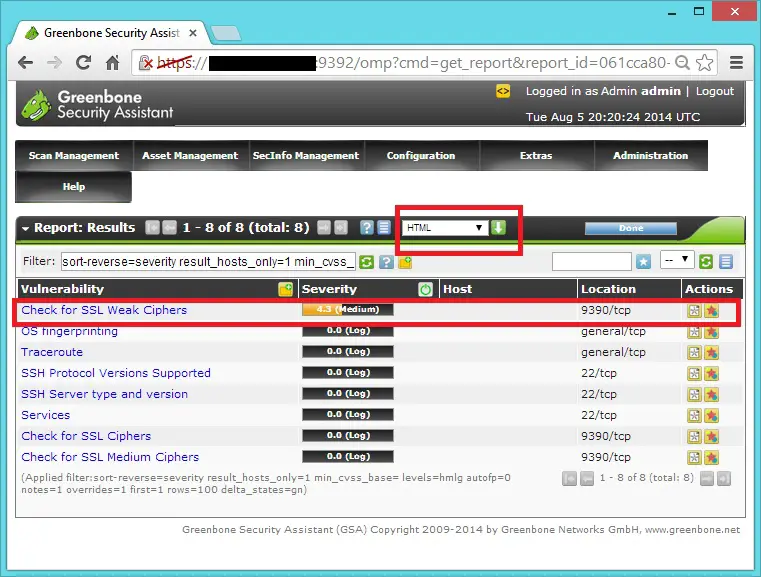Image resolution: width=761 pixels, height=577 pixels.
Task: Add override for SSH Server type and version
Action: 711,395
